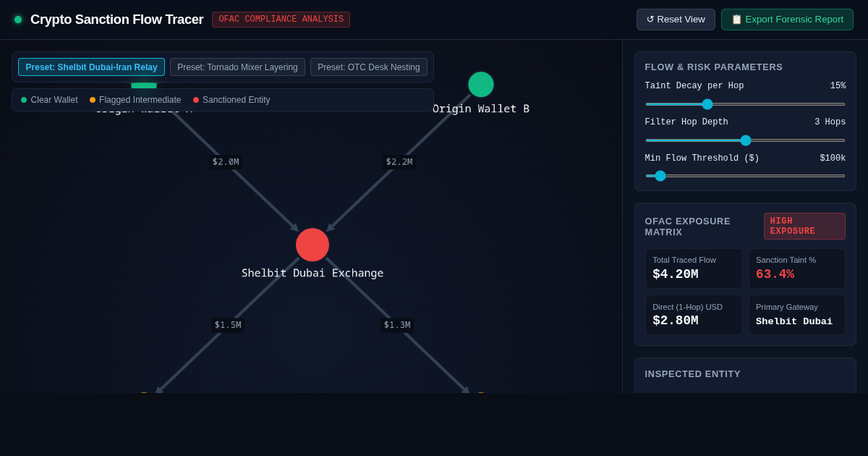Click the Total Traced Flow $4.20M card
Image resolution: width=868 pixels, height=456 pixels.
click(x=694, y=269)
